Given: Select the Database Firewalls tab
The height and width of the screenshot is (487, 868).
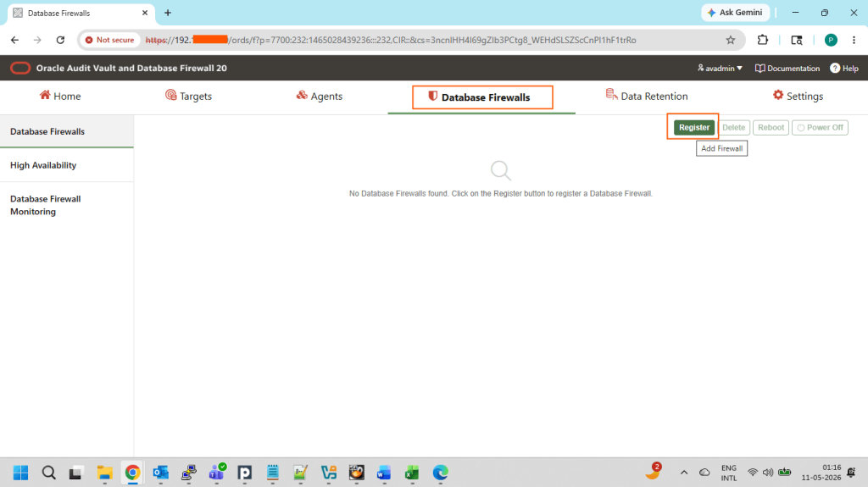Looking at the screenshot, I should coord(480,97).
